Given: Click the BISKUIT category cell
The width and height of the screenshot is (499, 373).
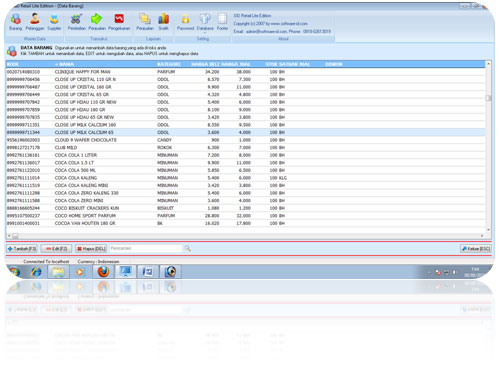Looking at the screenshot, I should (x=165, y=208).
